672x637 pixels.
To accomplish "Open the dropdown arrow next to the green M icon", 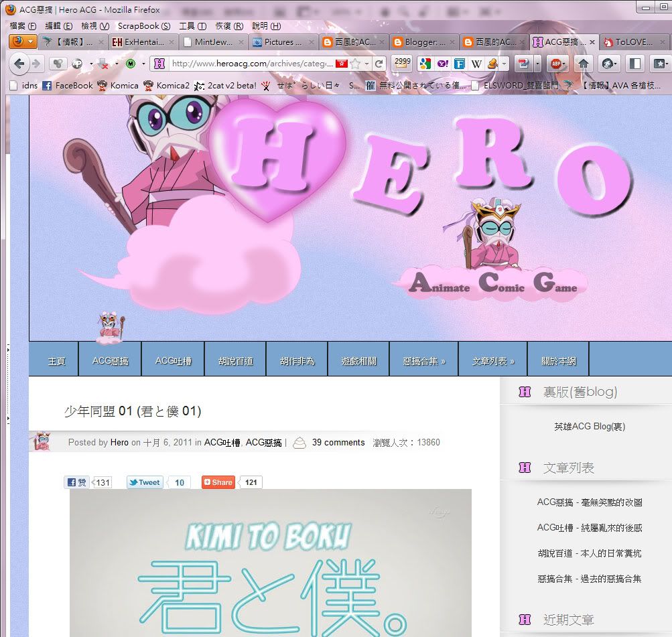I will coord(143,64).
